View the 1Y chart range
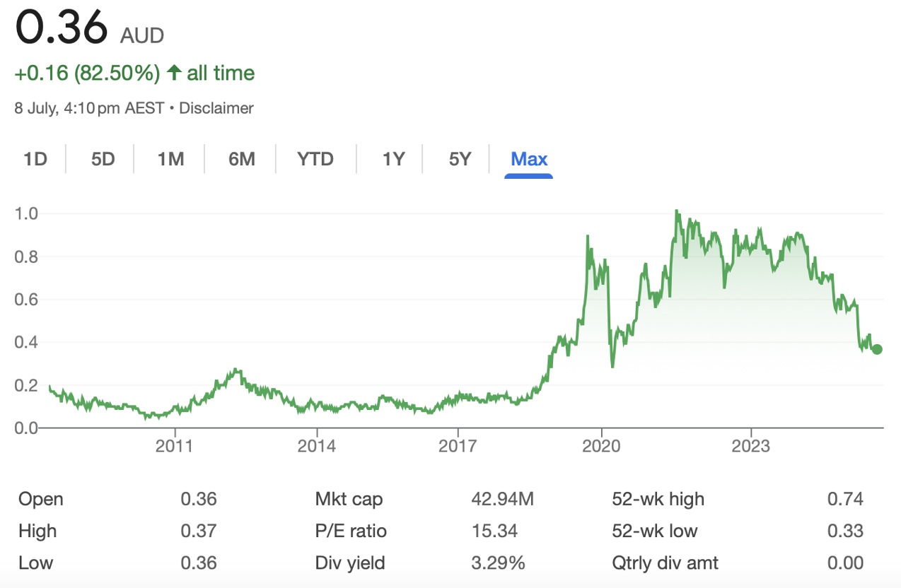This screenshot has height=588, width=901. click(393, 159)
